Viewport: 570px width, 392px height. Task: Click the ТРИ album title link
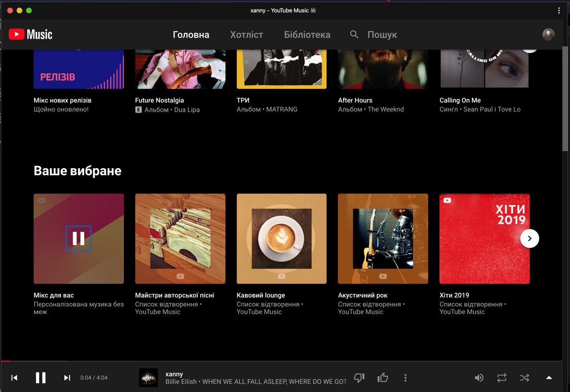[243, 100]
